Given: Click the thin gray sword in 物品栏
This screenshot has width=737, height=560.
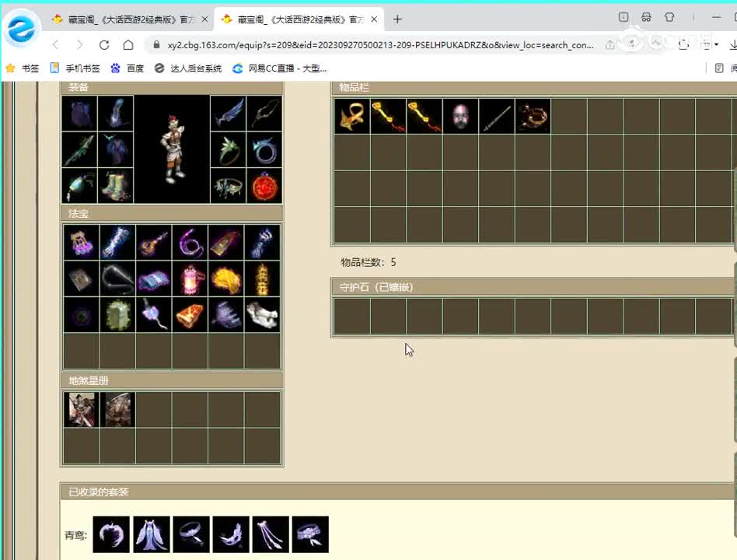Looking at the screenshot, I should pos(497,116).
